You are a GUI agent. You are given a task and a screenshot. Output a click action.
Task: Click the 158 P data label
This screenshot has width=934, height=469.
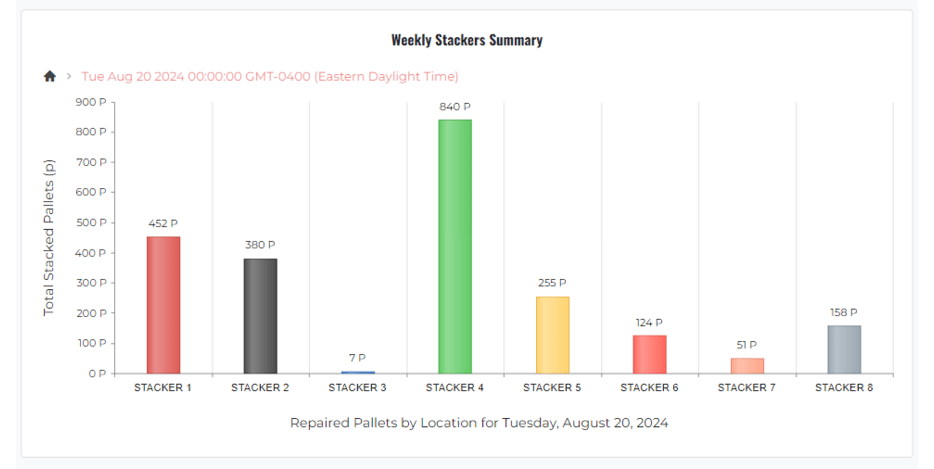pyautogui.click(x=844, y=312)
